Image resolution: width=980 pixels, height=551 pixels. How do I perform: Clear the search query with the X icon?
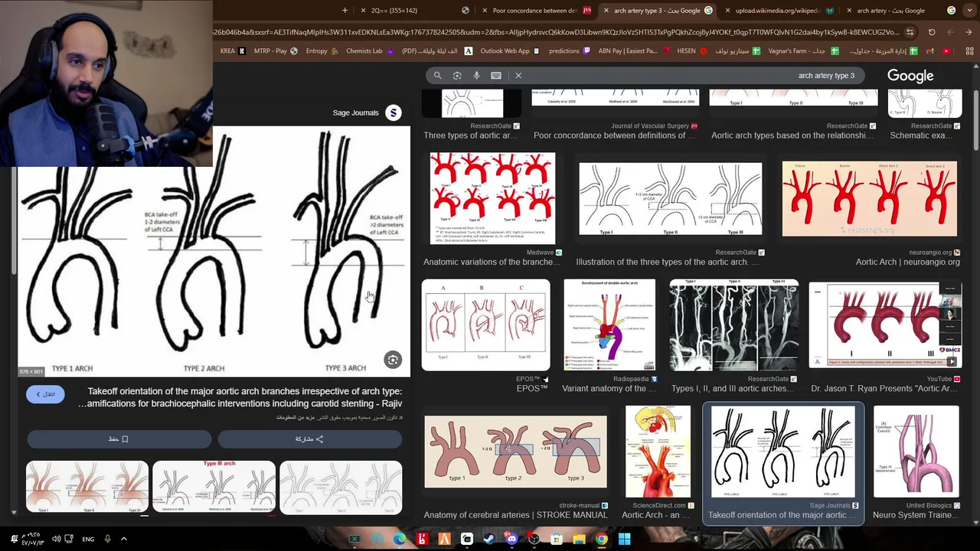tap(518, 76)
